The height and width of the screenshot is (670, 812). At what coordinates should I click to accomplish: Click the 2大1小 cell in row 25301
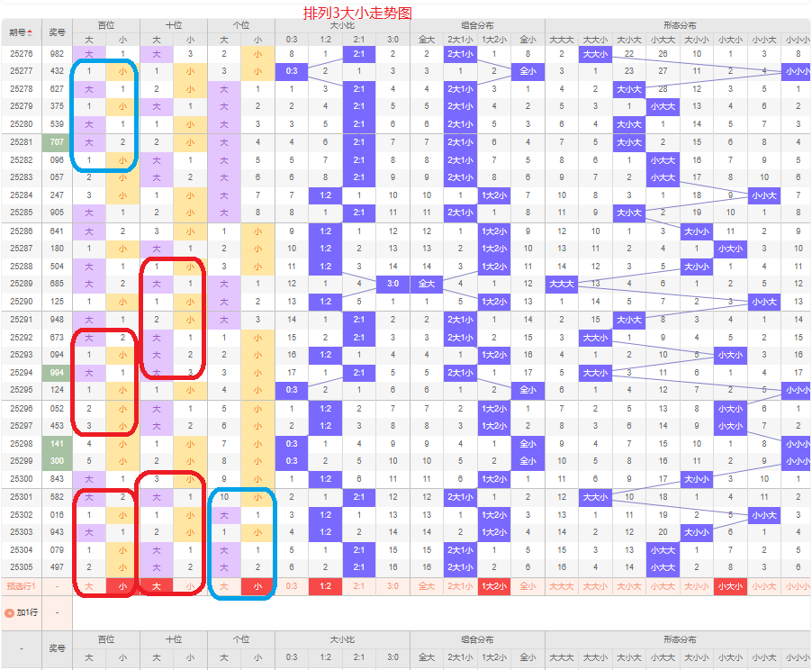point(460,497)
